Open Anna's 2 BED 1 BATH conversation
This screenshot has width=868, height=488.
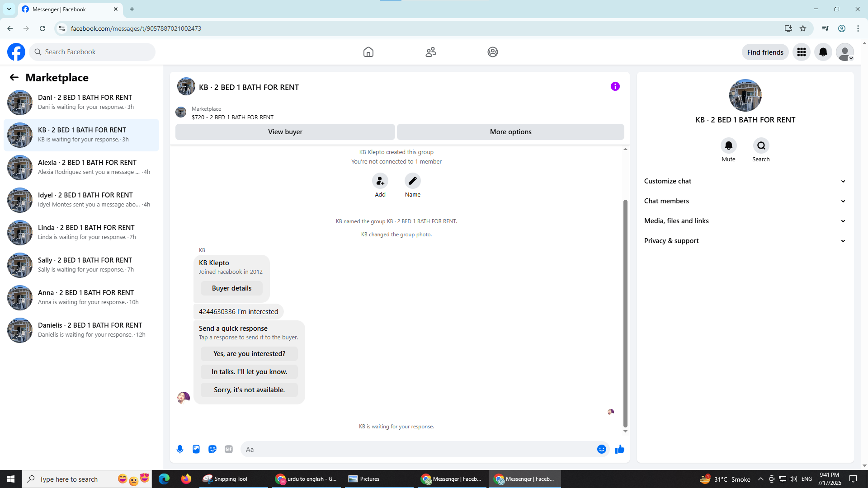[x=81, y=298]
